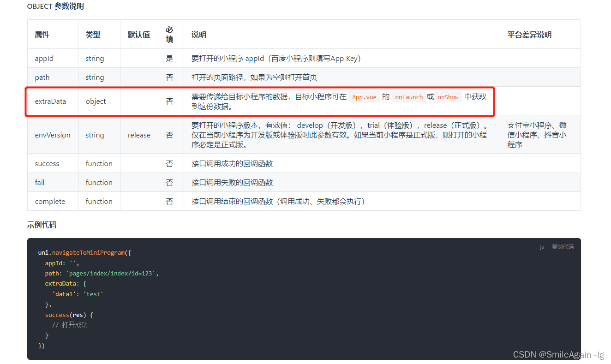Click the function type cell of complete
Viewport: 611px width, 364px height.
pos(99,201)
